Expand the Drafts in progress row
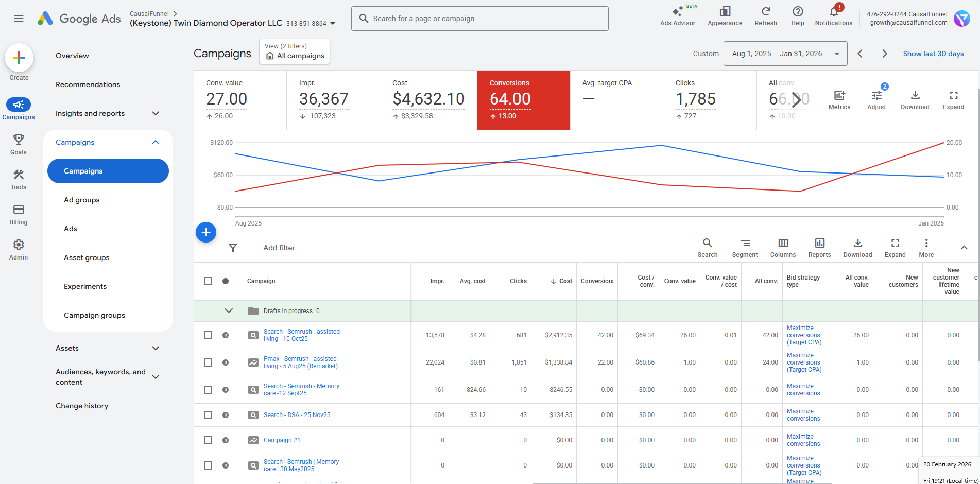 click(x=229, y=311)
